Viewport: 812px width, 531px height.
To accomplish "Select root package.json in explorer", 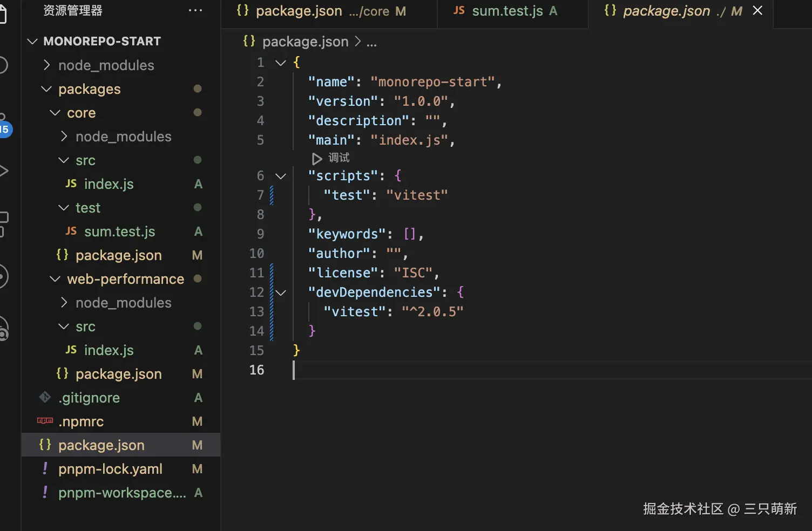I will [121, 445].
